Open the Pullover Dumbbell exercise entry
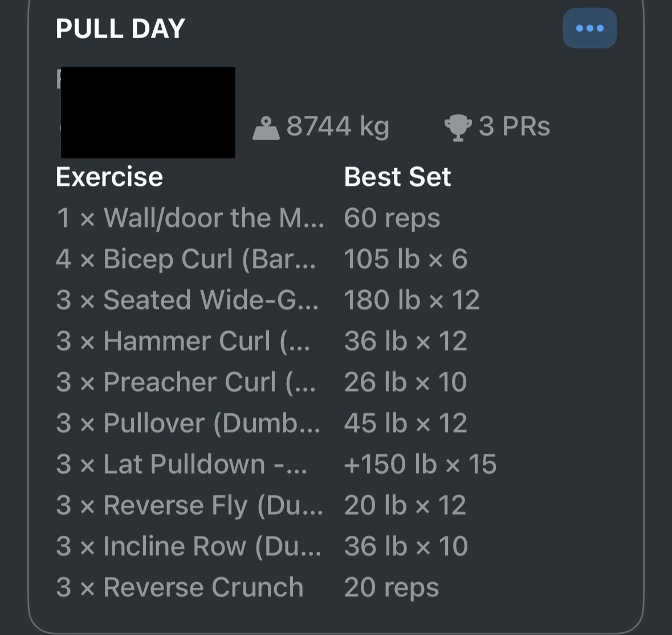Viewport: 672px width, 635px height. [188, 423]
